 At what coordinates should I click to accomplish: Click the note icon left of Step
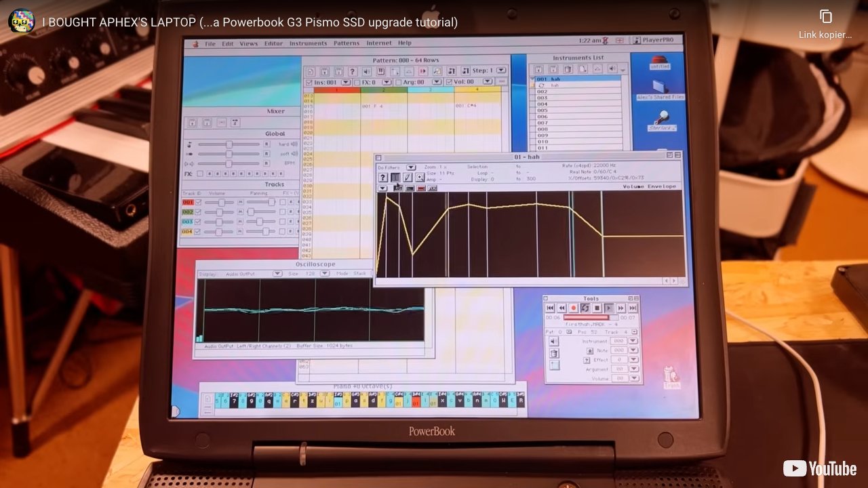tap(465, 71)
